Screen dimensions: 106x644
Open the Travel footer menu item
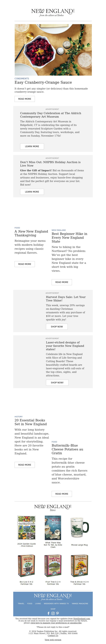pyautogui.click(x=21, y=603)
